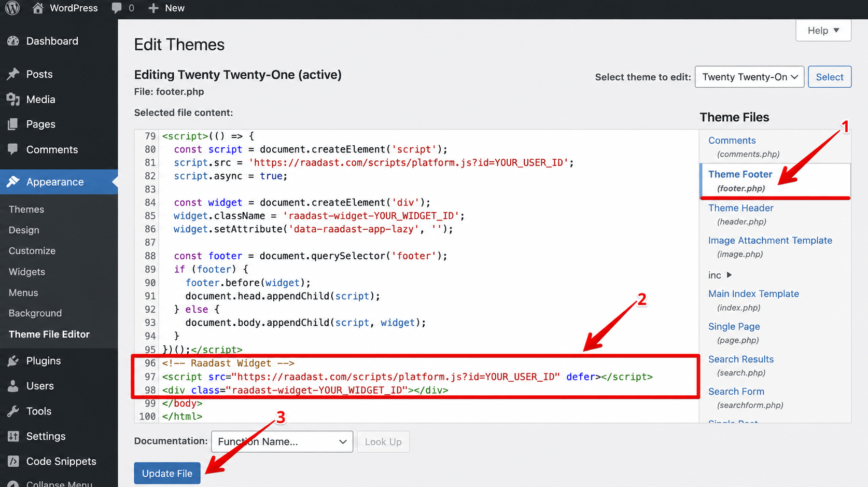This screenshot has width=868, height=487.
Task: Open Theme Footer (footer.php) file
Action: click(x=740, y=174)
